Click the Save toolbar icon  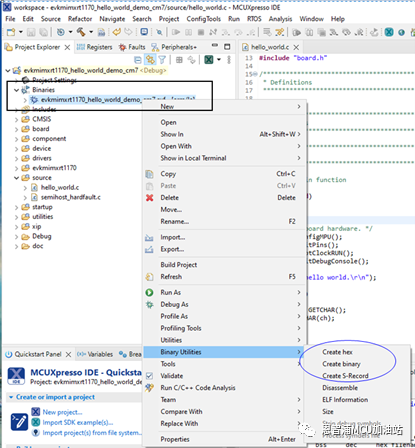click(31, 32)
